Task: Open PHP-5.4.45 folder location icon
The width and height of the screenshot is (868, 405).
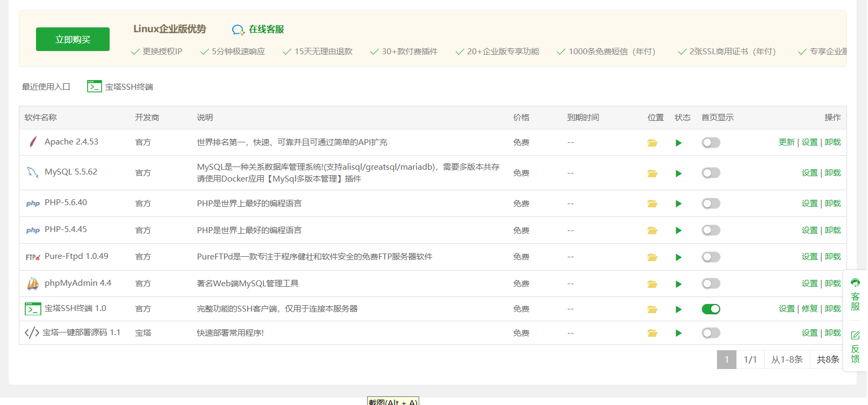Action: tap(652, 230)
